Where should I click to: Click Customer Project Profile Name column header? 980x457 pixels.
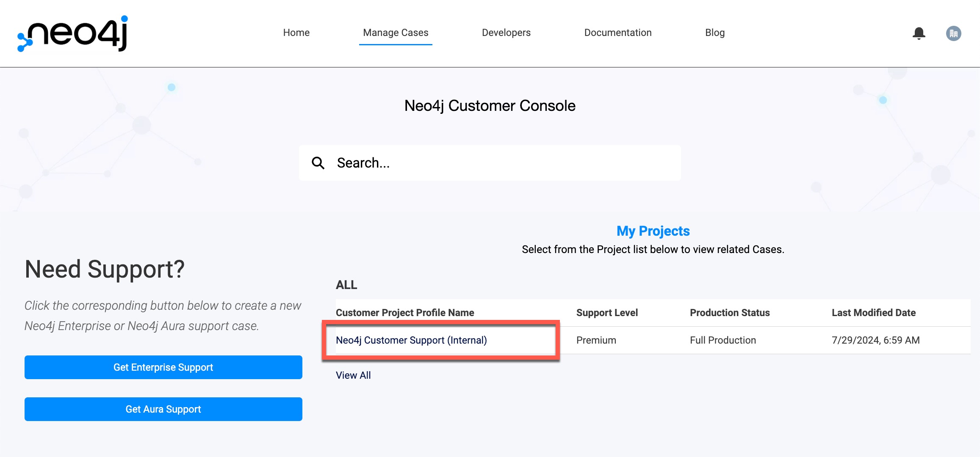tap(405, 313)
